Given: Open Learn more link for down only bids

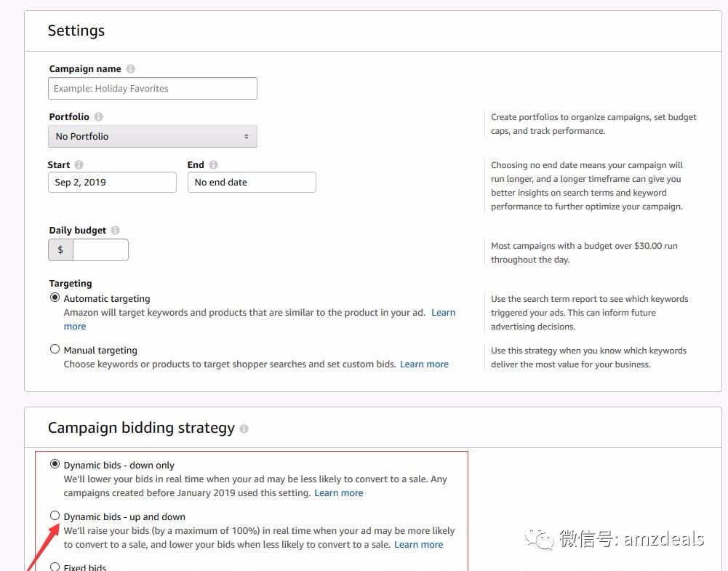Looking at the screenshot, I should coord(338,493).
